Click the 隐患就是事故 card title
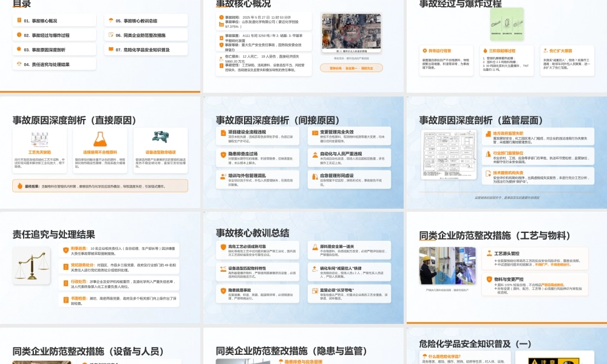The image size is (607, 364). coord(239,290)
